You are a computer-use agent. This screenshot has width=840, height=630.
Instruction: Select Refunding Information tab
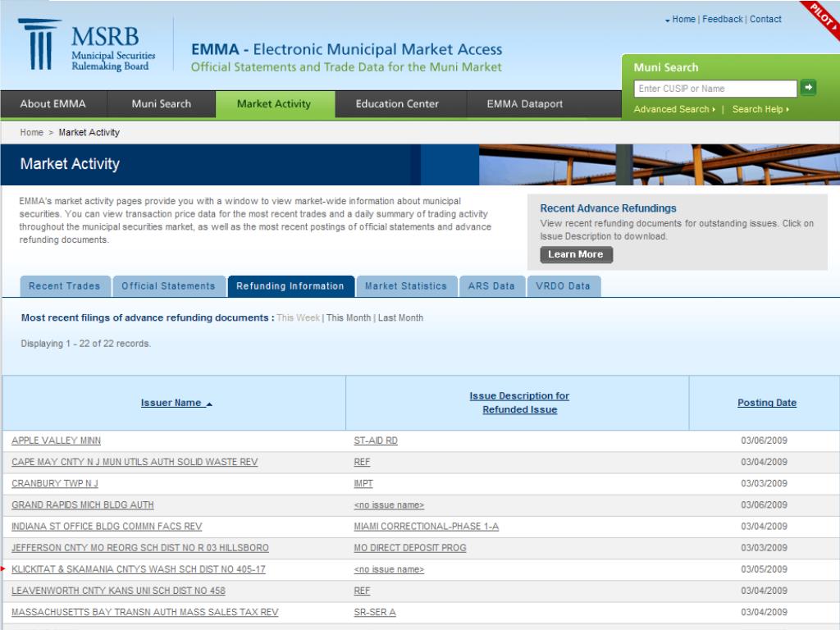tap(290, 286)
